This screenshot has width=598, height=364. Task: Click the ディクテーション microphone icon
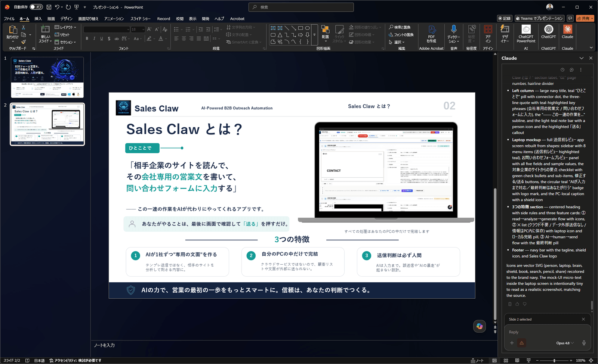coord(454,29)
